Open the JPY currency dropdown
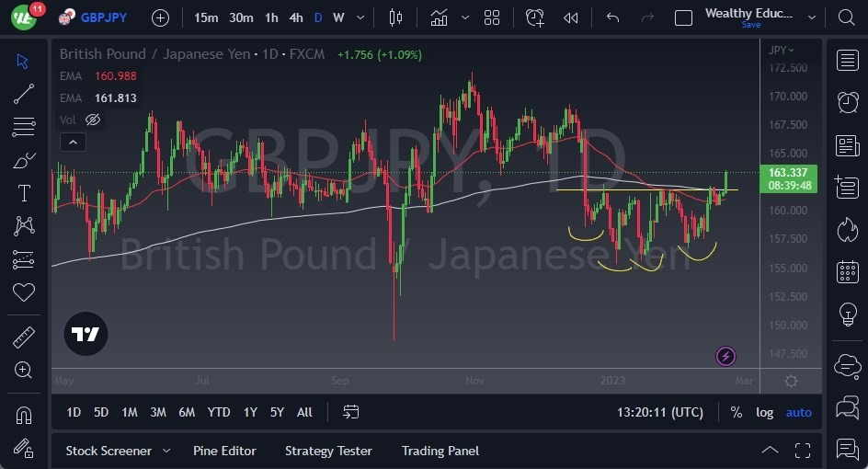This screenshot has width=868, height=469. pos(781,51)
